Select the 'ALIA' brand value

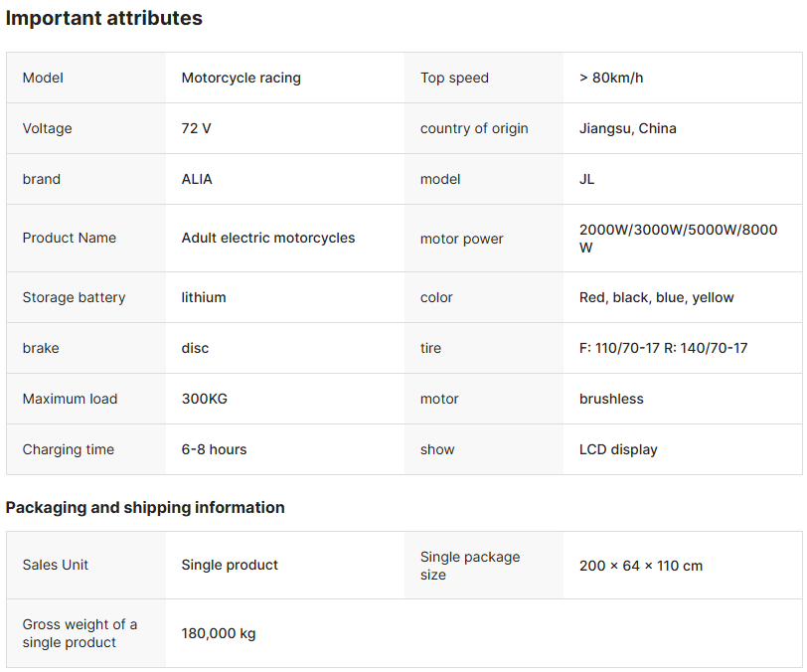pos(197,179)
